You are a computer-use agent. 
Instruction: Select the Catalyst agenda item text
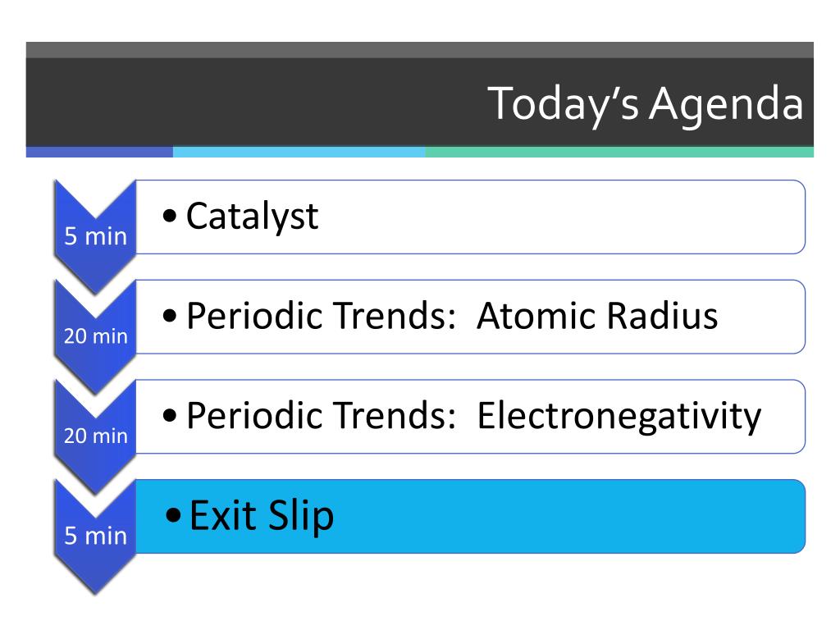[x=253, y=217]
